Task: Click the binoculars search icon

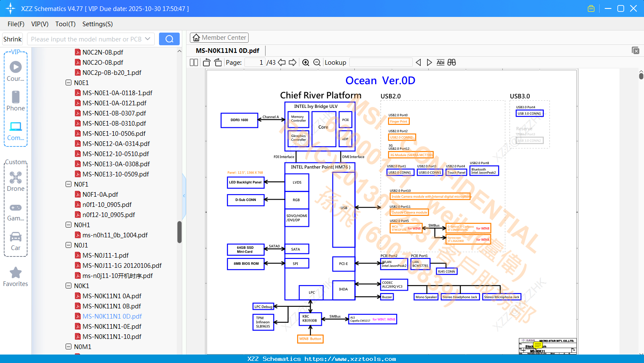Action: pos(452,63)
